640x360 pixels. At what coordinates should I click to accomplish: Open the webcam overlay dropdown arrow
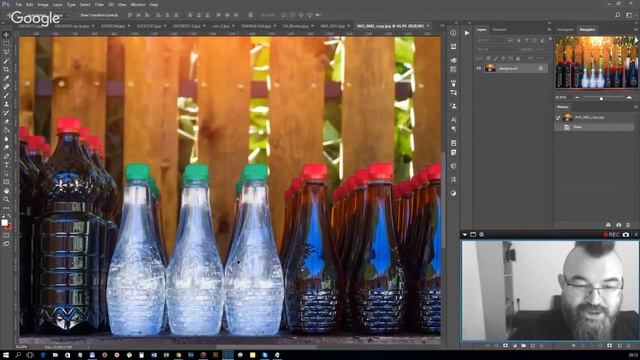pos(464,235)
